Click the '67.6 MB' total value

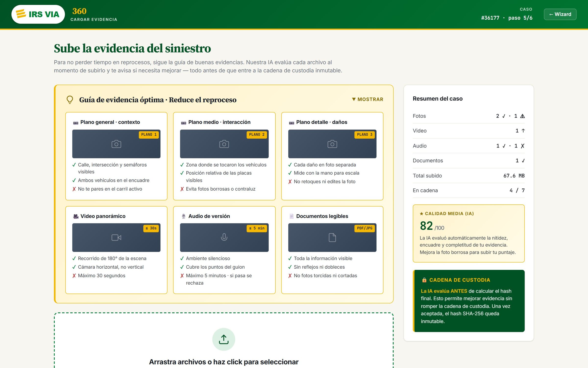514,176
